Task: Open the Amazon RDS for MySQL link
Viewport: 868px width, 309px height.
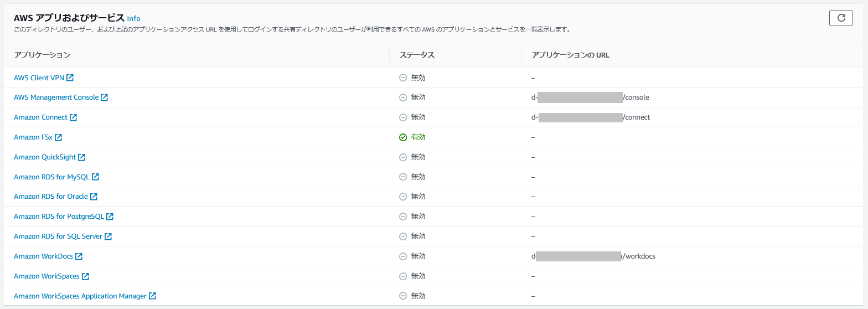Action: coord(56,177)
